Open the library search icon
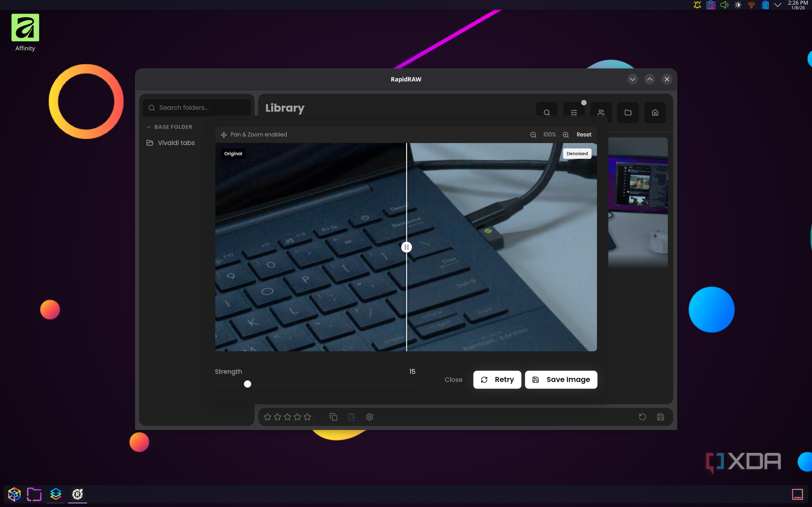 [547, 113]
